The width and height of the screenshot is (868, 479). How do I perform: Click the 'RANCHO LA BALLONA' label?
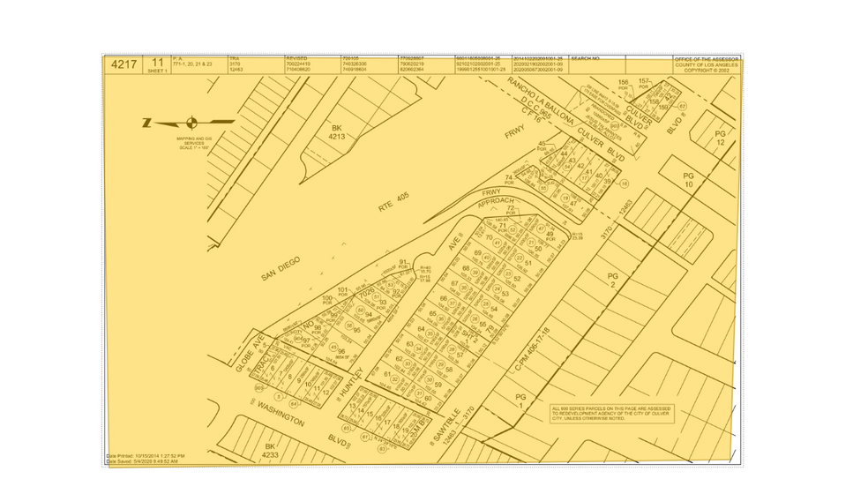(541, 101)
